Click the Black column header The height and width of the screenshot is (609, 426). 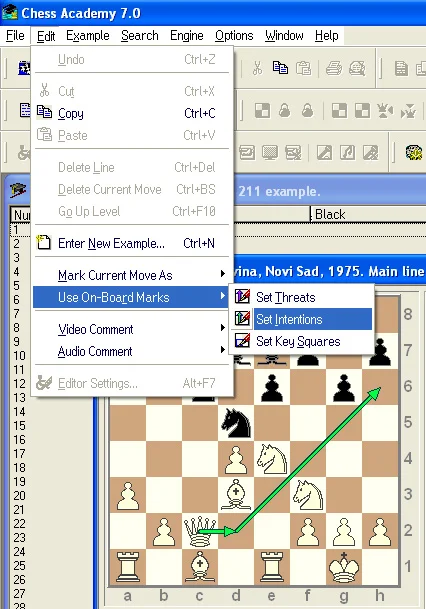click(x=368, y=214)
